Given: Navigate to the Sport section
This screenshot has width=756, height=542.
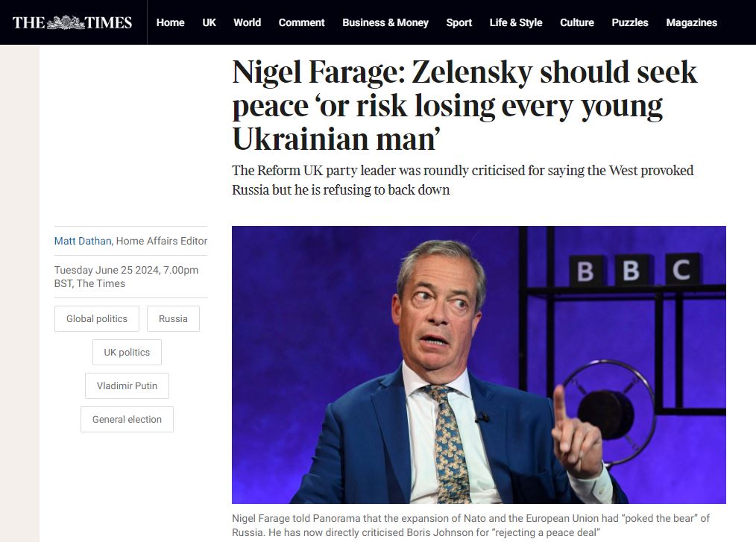Looking at the screenshot, I should tap(459, 22).
